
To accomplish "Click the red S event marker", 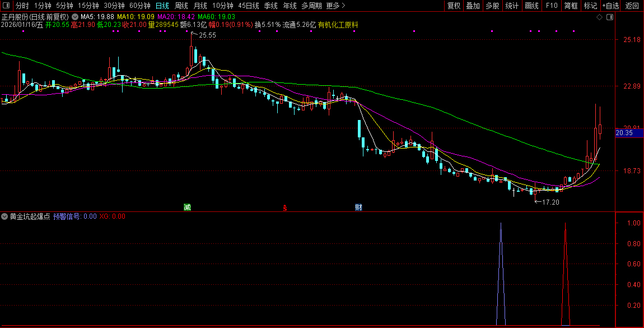I will pos(284,208).
